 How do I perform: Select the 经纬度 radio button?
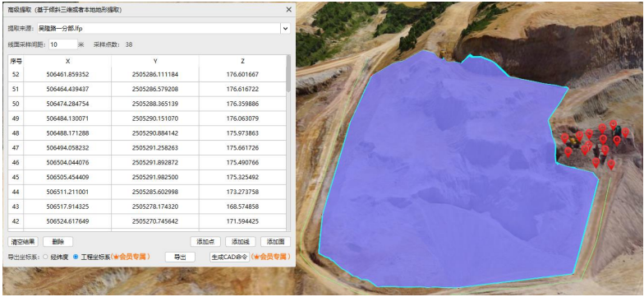(46, 257)
